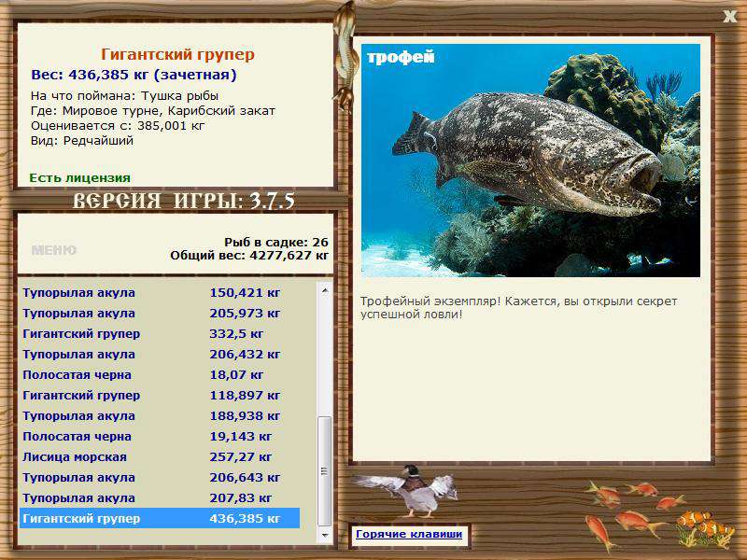Select Тупорылая акула 188,938 кг row
This screenshot has width=747, height=560.
point(160,415)
